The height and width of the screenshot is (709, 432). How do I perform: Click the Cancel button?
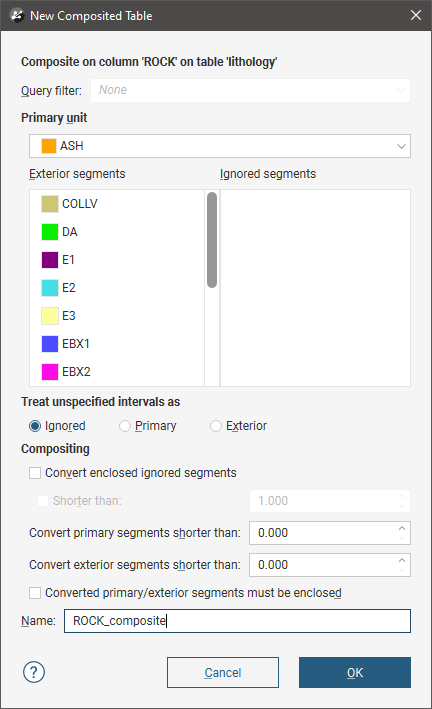(223, 672)
